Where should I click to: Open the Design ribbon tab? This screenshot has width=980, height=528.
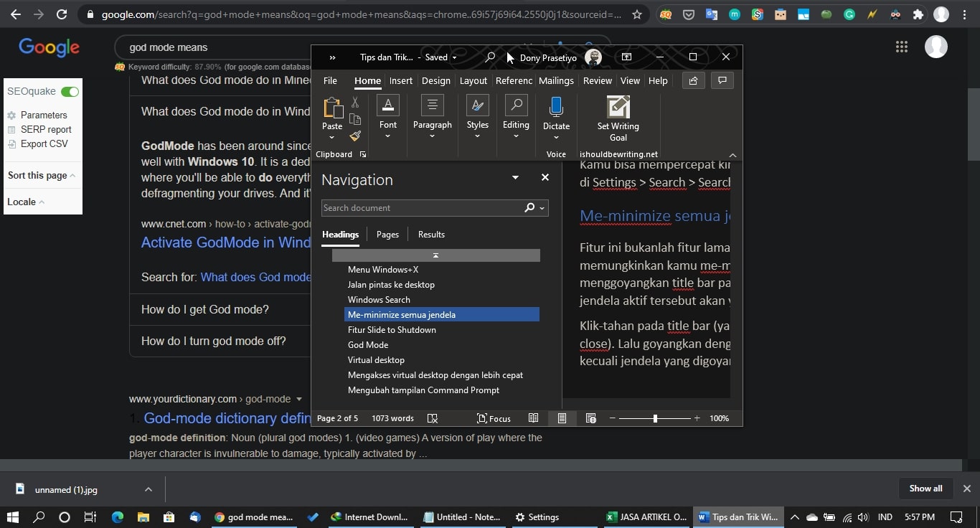tap(435, 81)
